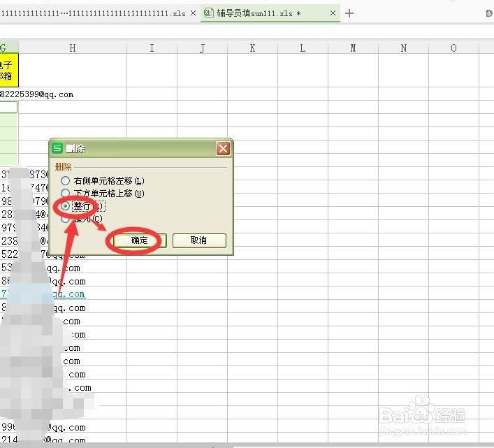Close the 1111…1111.xls document tab
The height and width of the screenshot is (448, 494).
(193, 13)
